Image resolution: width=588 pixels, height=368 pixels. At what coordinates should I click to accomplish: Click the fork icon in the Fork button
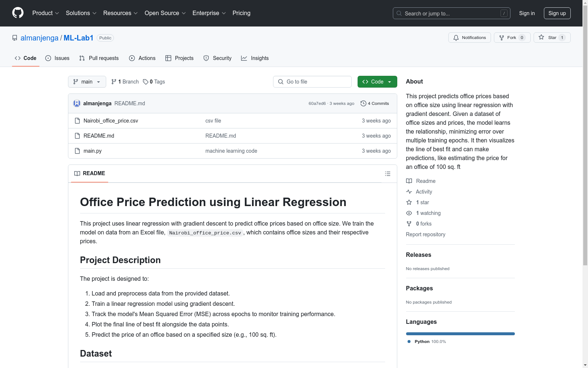pos(502,38)
